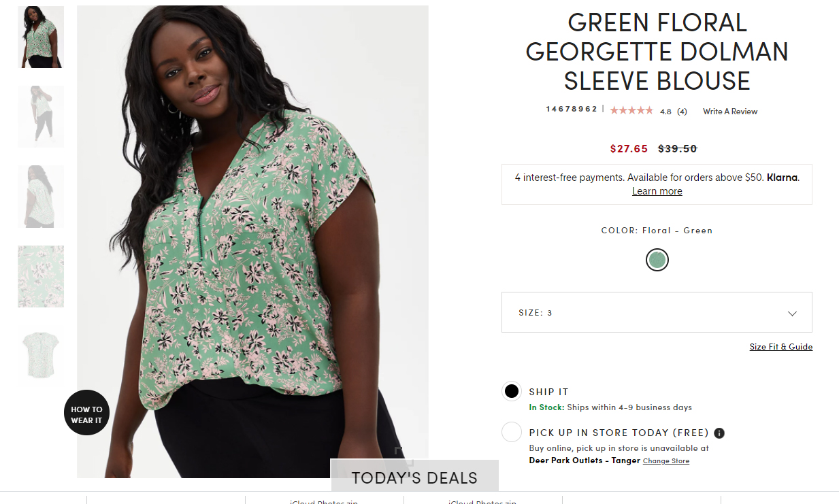The height and width of the screenshot is (504, 839).
Task: Click the How To Wear It badge
Action: click(86, 413)
